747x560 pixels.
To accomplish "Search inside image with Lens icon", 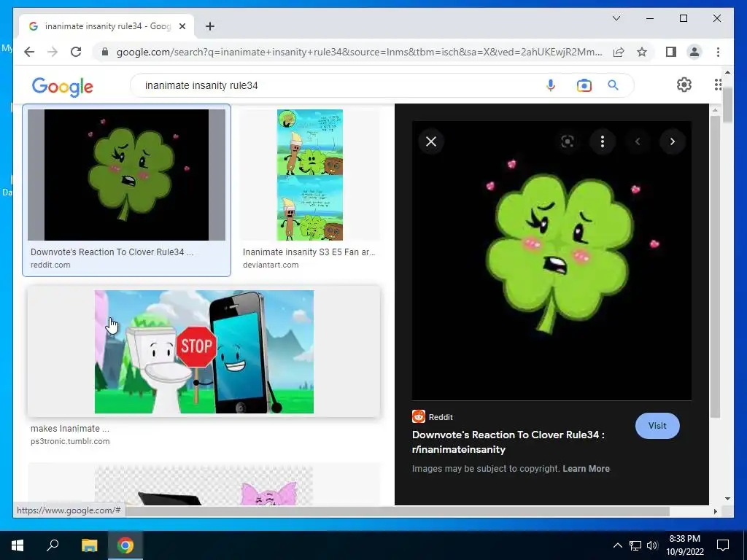I will (567, 141).
